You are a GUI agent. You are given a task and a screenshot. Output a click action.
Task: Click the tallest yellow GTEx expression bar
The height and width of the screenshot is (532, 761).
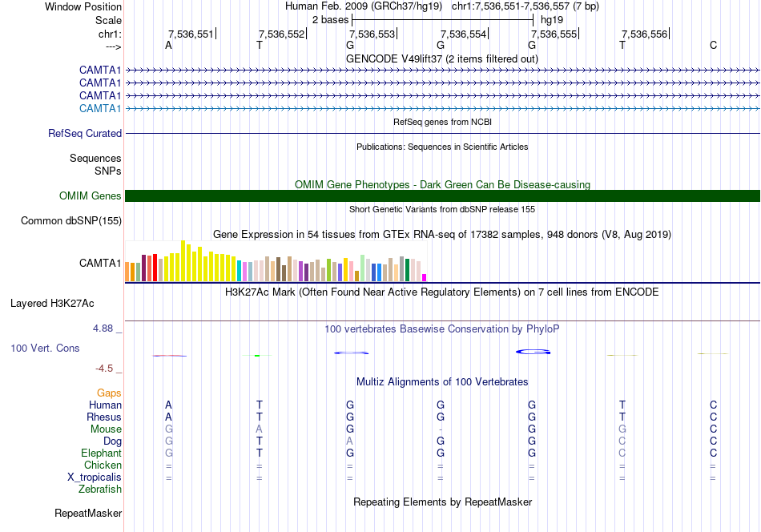point(183,261)
